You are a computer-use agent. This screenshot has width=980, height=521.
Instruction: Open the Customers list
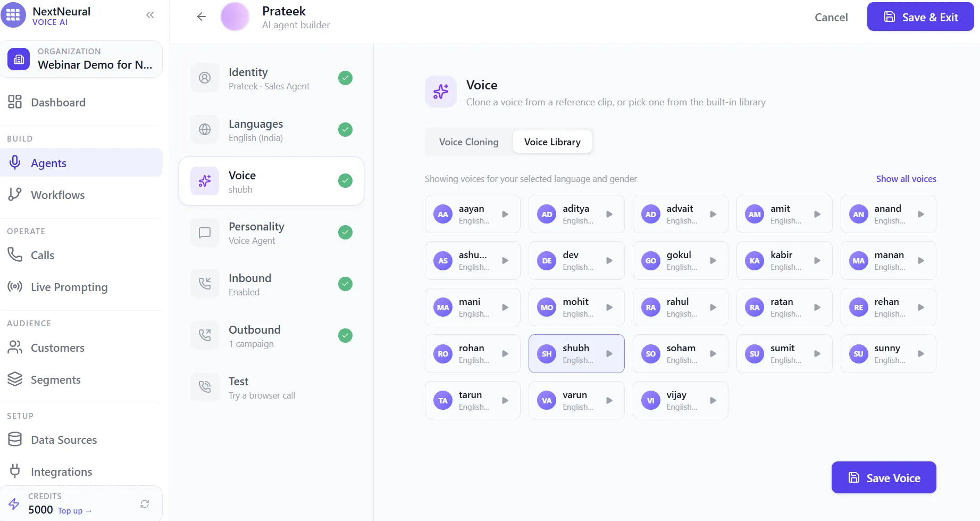tap(81, 348)
